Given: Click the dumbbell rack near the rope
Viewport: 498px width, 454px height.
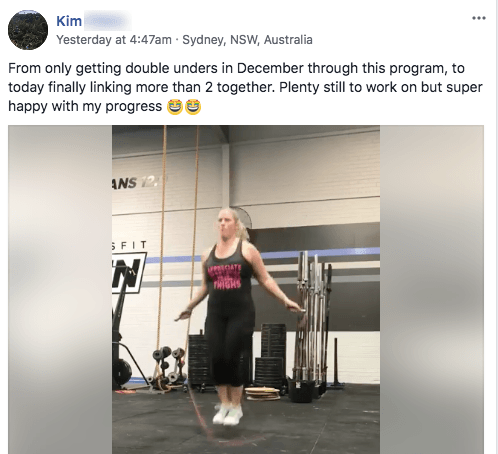Looking at the screenshot, I should [x=168, y=366].
